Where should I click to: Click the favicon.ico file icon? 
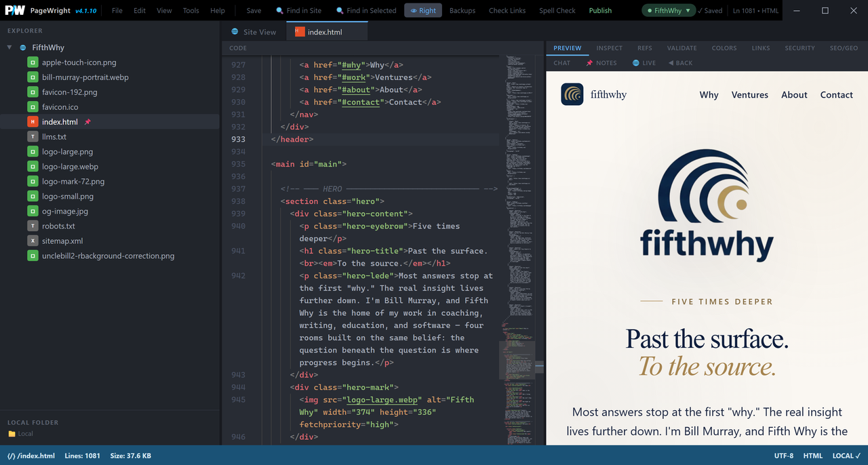33,107
